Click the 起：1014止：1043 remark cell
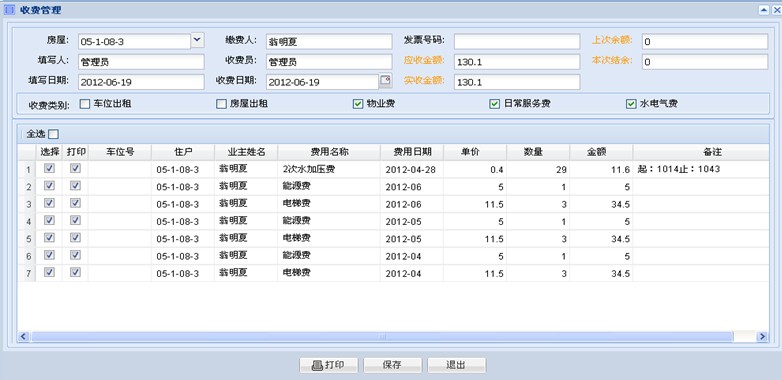Image resolution: width=782 pixels, height=380 pixels. coord(701,170)
